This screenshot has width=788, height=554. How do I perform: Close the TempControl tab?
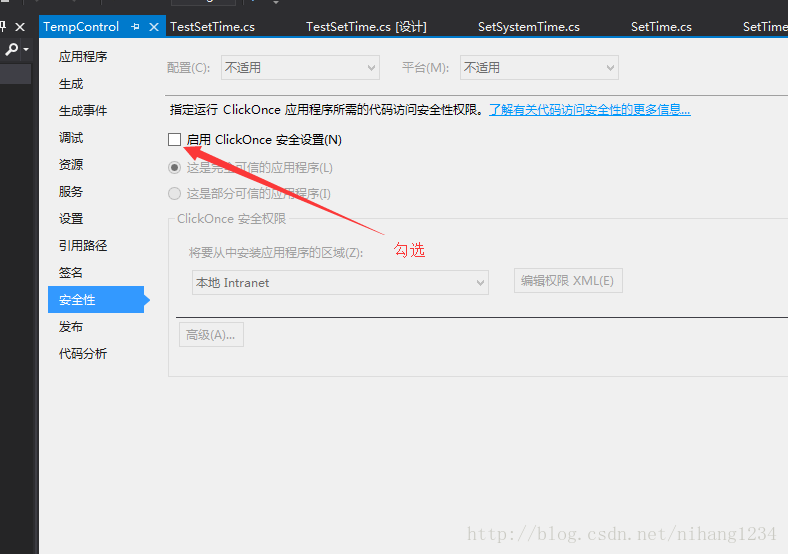[x=154, y=27]
